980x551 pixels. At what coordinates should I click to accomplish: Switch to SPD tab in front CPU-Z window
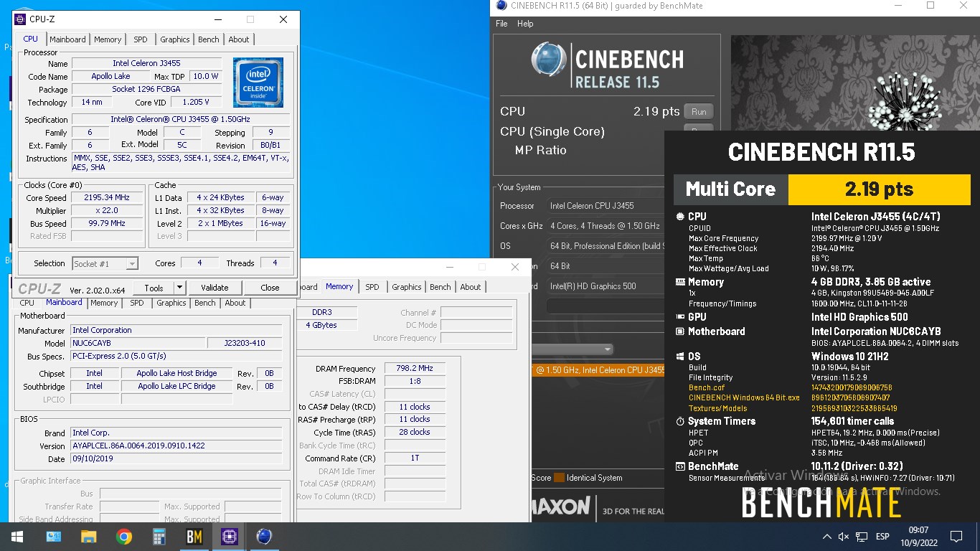click(x=141, y=39)
